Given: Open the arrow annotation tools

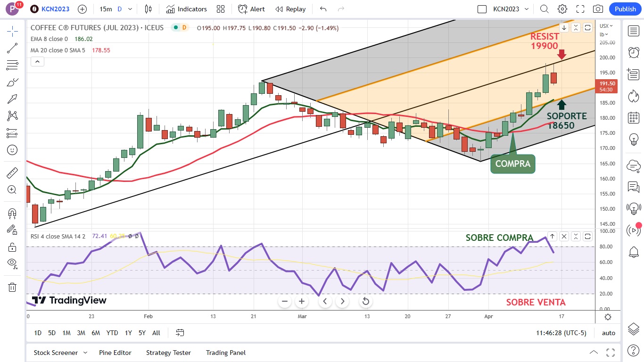Looking at the screenshot, I should point(13,99).
